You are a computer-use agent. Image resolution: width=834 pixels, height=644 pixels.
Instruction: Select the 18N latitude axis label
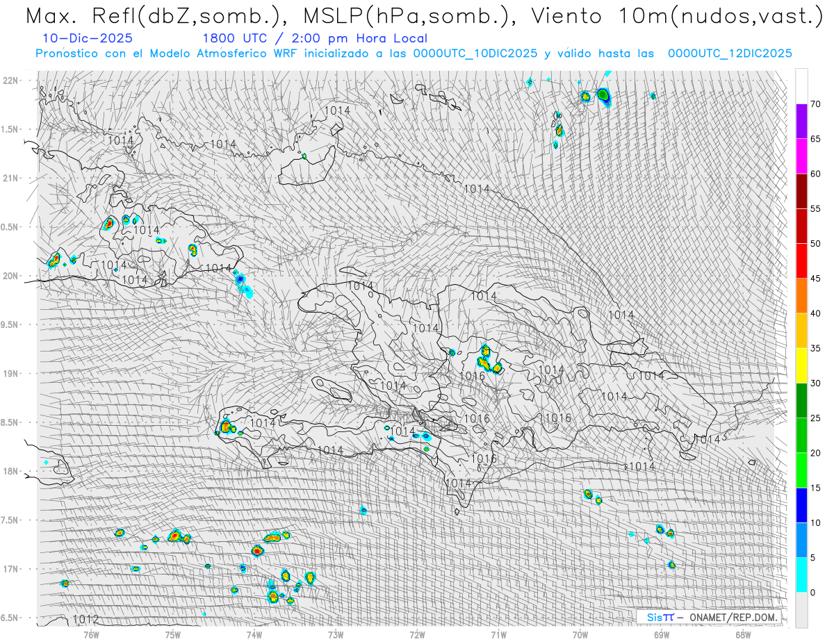tap(11, 471)
